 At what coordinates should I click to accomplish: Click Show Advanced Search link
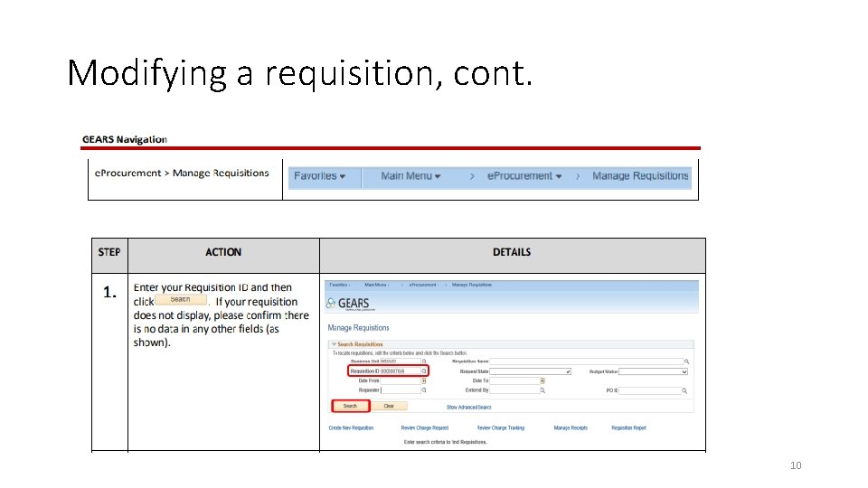pyautogui.click(x=469, y=408)
